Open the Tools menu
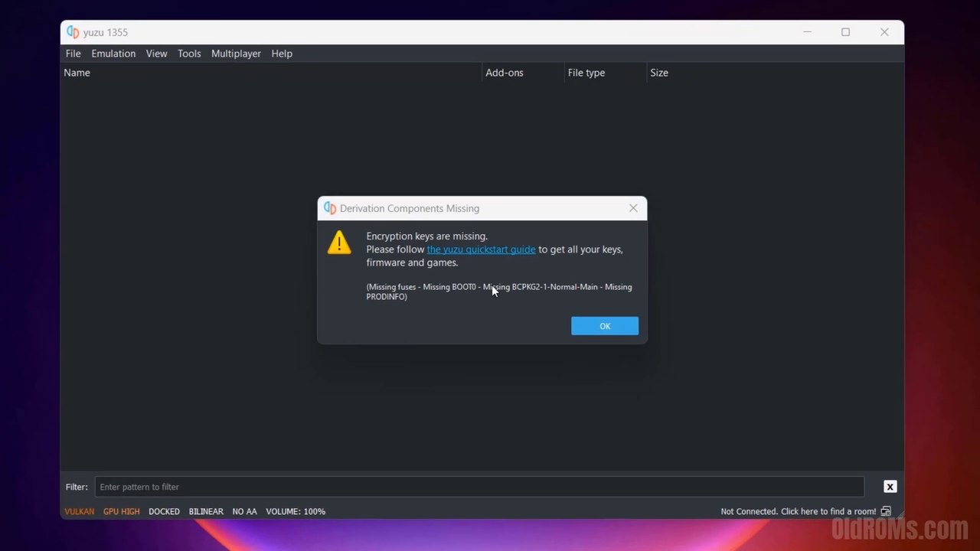Screen dimensions: 980x551 tap(189, 54)
